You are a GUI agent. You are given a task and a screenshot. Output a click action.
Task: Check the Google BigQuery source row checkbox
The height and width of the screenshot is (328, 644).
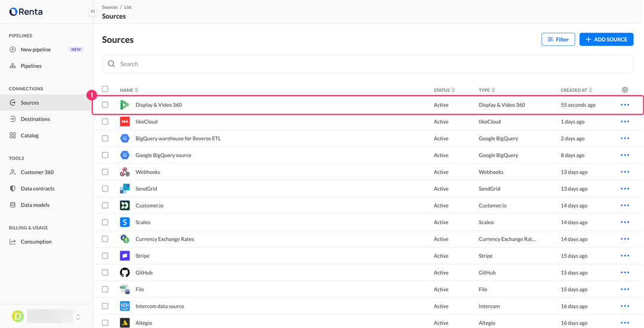coord(105,155)
